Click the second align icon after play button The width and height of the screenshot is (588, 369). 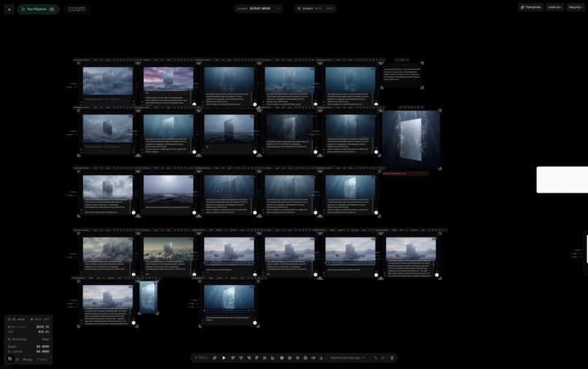tap(241, 358)
